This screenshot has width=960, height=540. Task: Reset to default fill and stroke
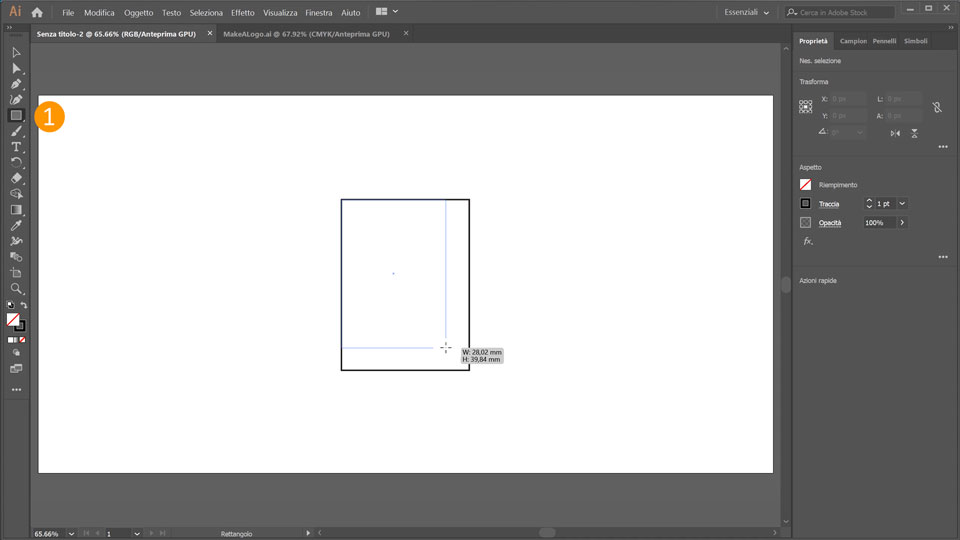coord(10,305)
